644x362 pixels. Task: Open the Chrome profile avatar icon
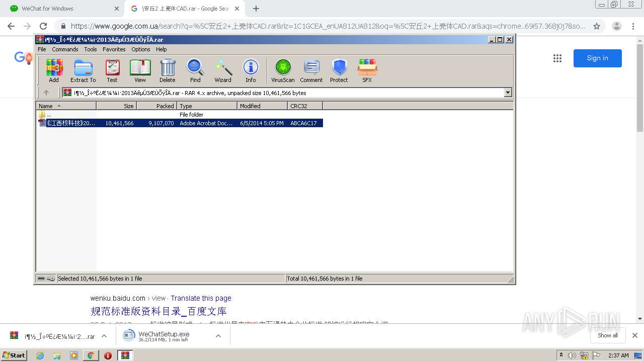click(x=617, y=26)
